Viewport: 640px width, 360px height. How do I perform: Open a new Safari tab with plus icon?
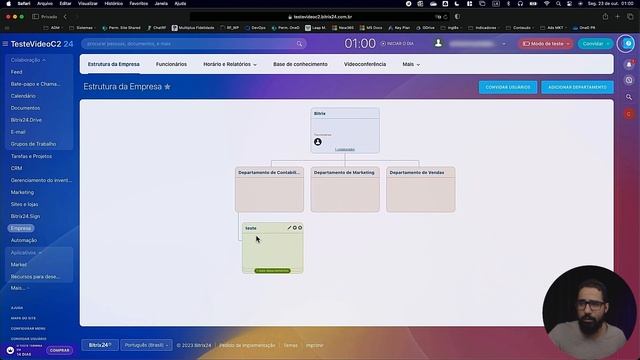click(x=618, y=17)
